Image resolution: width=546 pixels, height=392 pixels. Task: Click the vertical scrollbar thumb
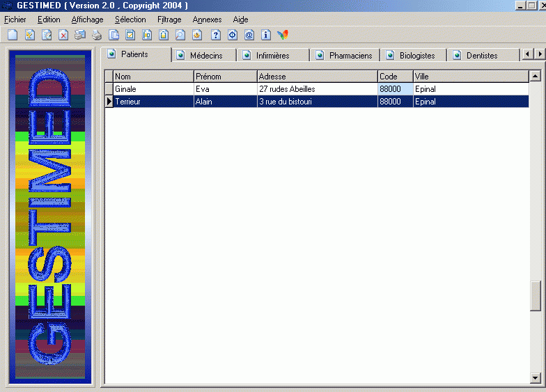click(x=535, y=295)
